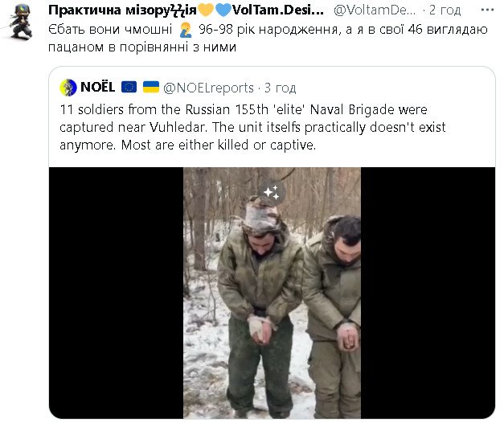
Task: Play the quoted tweet's video thumbnail
Action: tap(272, 293)
